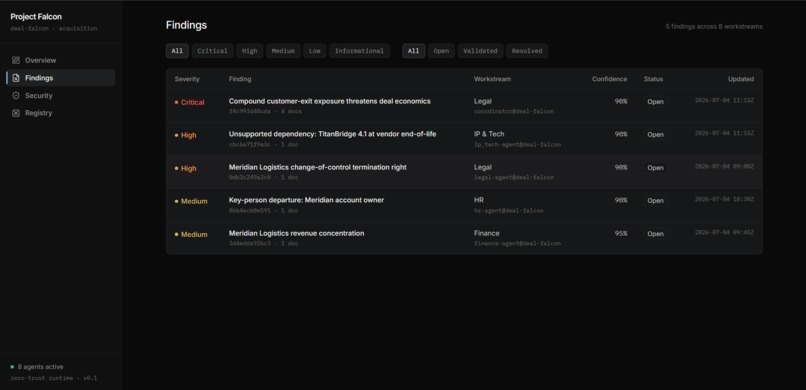Click finance-agent@deal-falcon agent address

517,244
